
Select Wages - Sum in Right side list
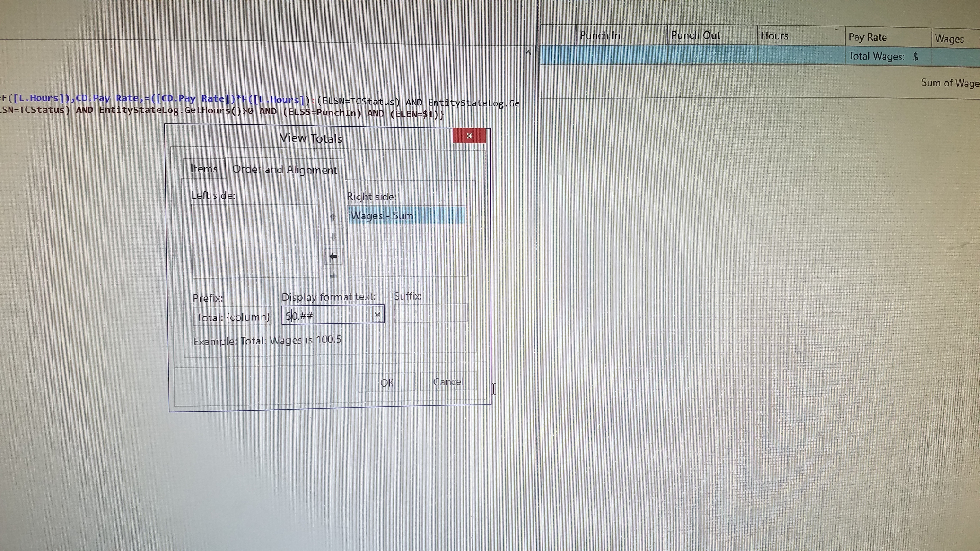(407, 215)
